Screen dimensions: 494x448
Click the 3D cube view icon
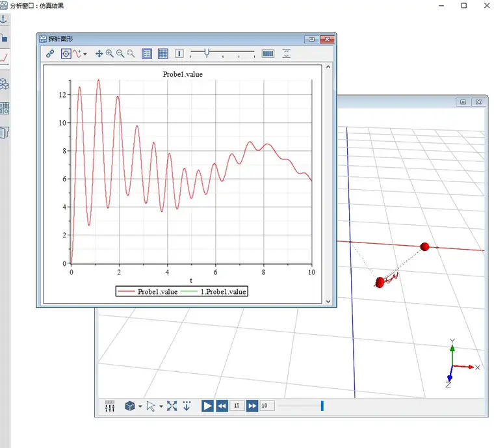point(130,406)
